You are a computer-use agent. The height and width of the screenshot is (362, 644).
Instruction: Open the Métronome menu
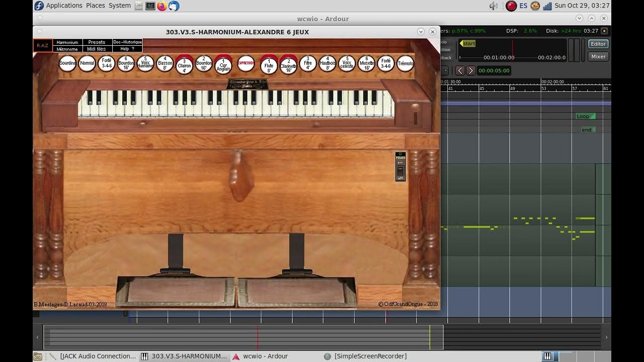(x=67, y=49)
